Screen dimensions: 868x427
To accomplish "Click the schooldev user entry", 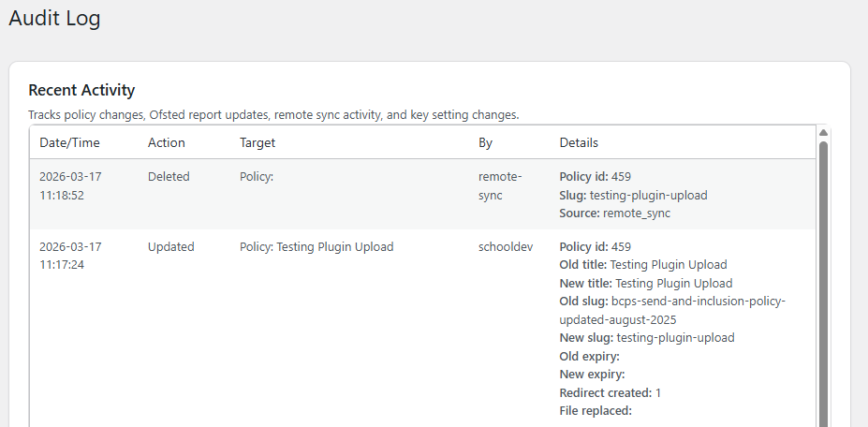I will click(x=506, y=247).
